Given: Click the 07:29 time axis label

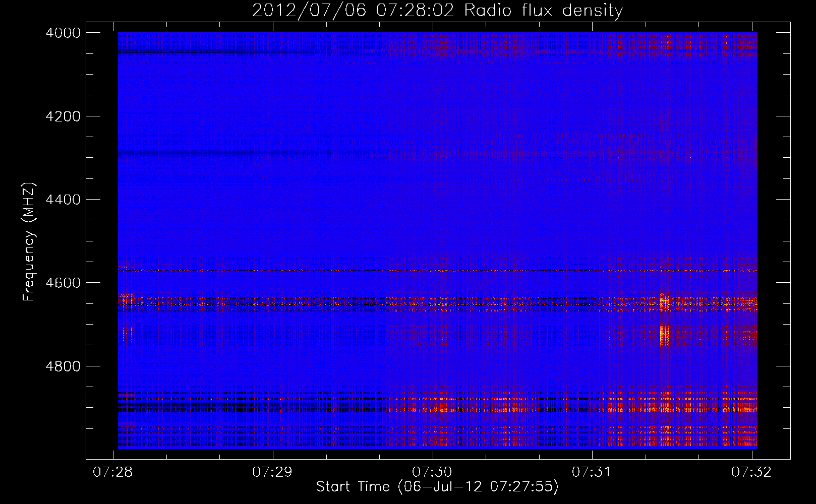Looking at the screenshot, I should [273, 472].
